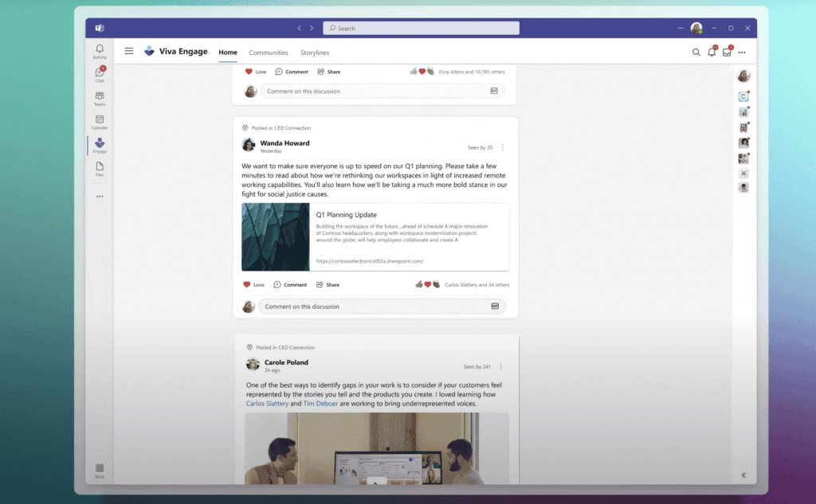
Task: Open options menu on Carole Poland's post
Action: pyautogui.click(x=500, y=367)
